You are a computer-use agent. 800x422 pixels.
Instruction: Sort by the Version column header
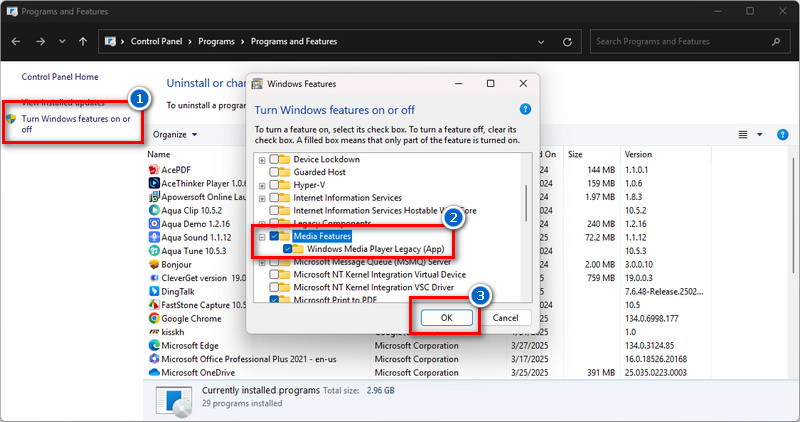[638, 154]
